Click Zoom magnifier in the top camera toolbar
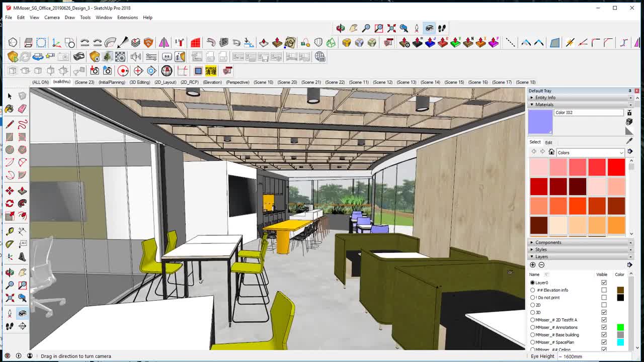 coord(366,28)
